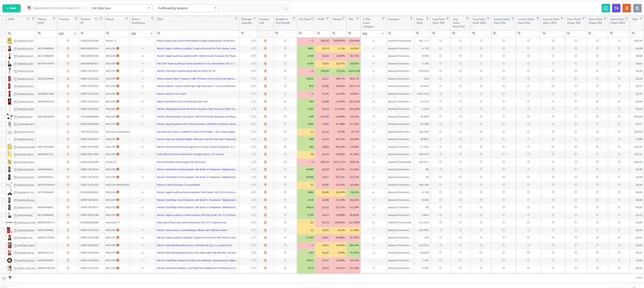Select the Revlon Liquid Foundation ColorStay row checkbox
Viewport: 644px width, 288px height.
click(x=4, y=268)
